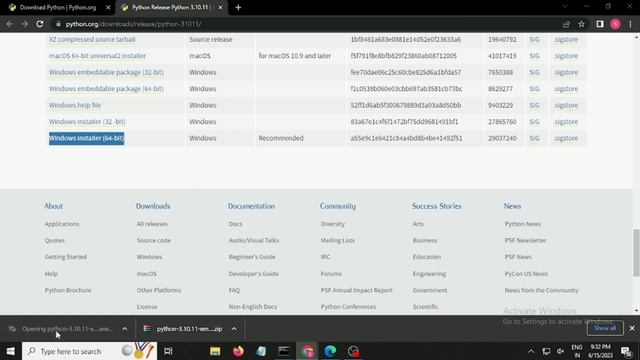Expand options for python-3.10.11 zip download
The height and width of the screenshot is (360, 640).
(x=234, y=329)
